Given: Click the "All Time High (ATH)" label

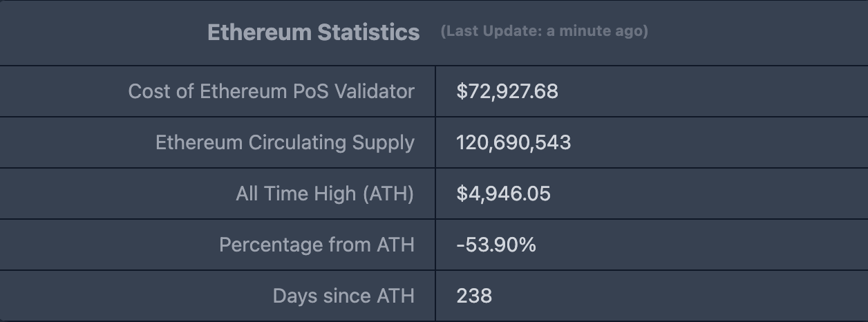Looking at the screenshot, I should click(324, 193).
